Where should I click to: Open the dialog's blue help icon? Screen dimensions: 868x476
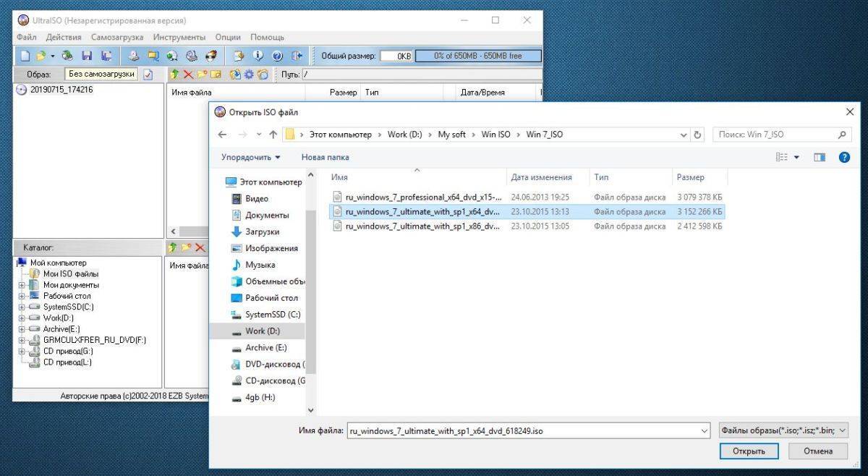pyautogui.click(x=843, y=157)
